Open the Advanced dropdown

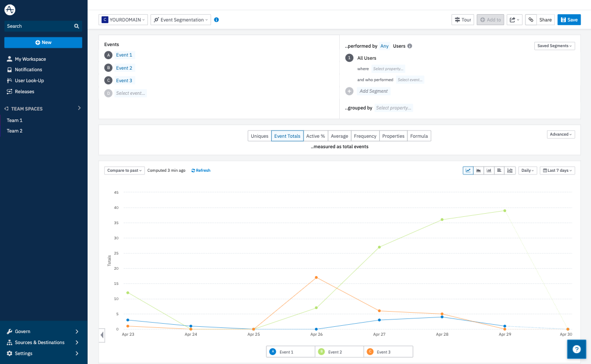[x=561, y=135]
